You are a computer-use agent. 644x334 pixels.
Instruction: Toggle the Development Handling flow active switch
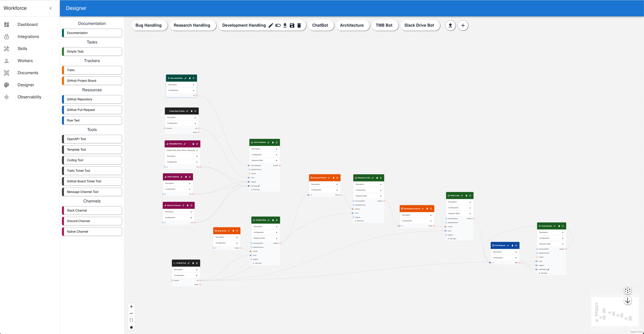pyautogui.click(x=278, y=25)
